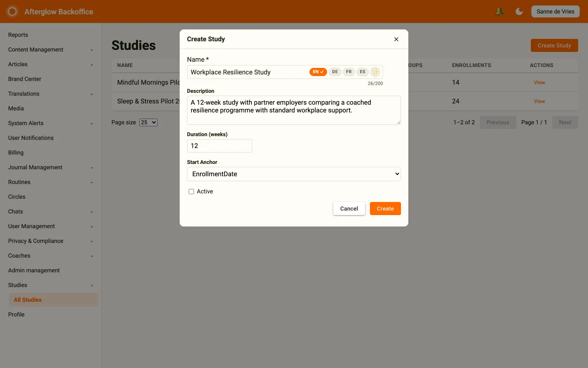Click the Create button in dialog
Screen dimensions: 588x368
click(385, 209)
